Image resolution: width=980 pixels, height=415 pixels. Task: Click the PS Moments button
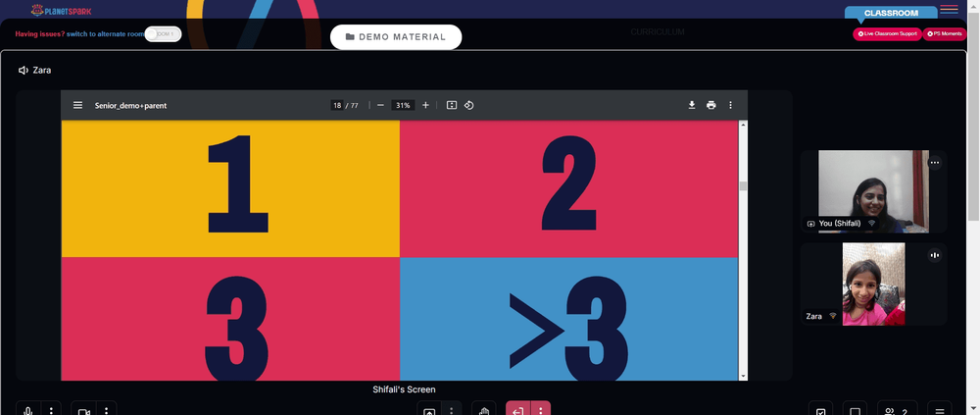pos(944,33)
